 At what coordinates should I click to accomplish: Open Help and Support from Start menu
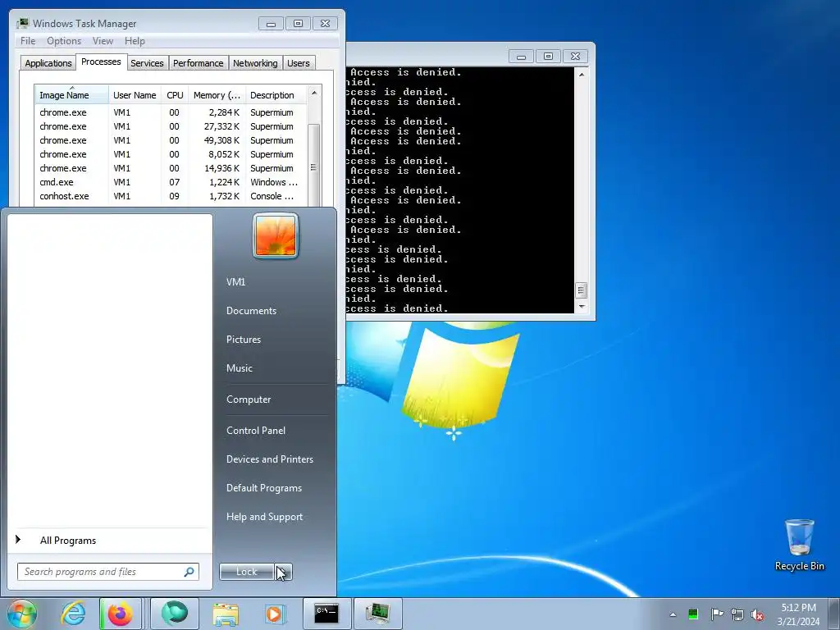265,517
